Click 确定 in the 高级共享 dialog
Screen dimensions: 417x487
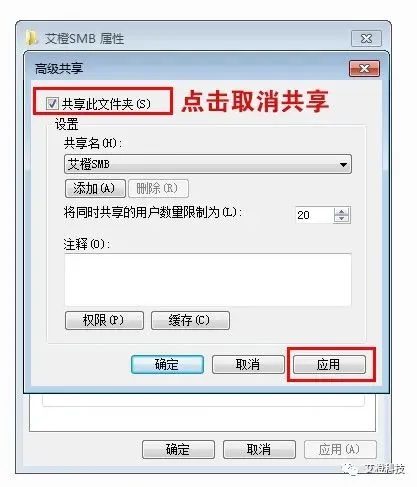pos(167,364)
